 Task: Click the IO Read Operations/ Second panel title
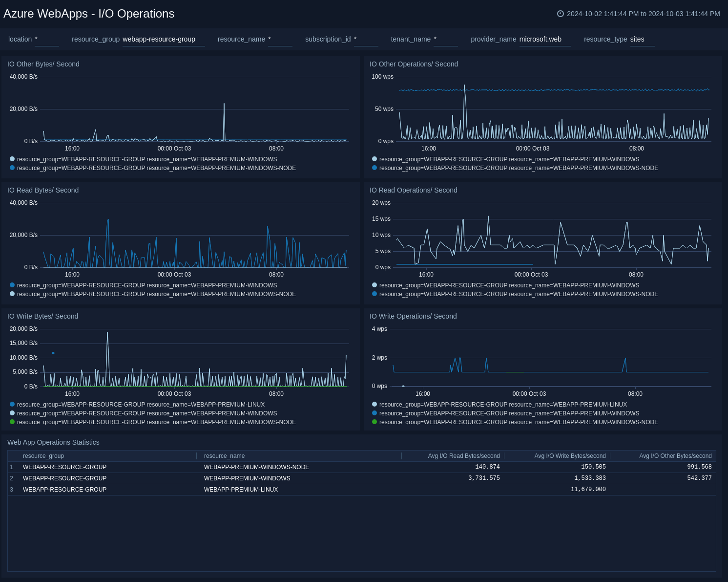point(414,190)
